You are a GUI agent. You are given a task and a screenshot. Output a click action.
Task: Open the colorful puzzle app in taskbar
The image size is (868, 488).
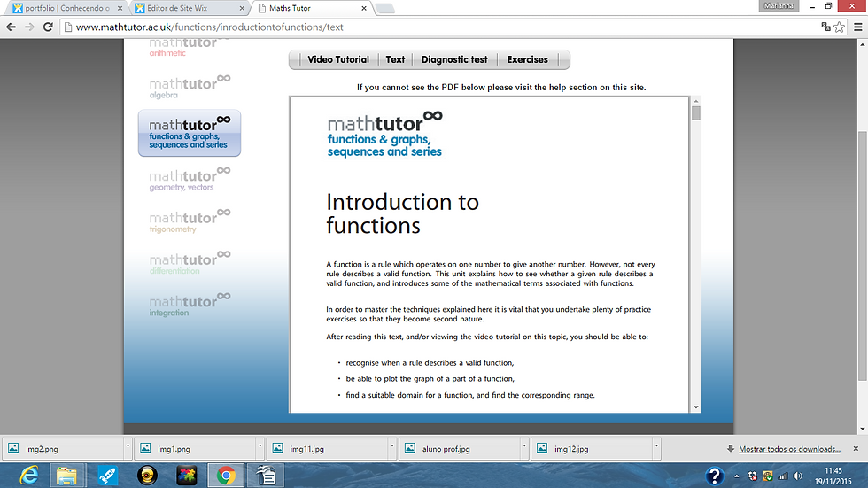coord(187,476)
